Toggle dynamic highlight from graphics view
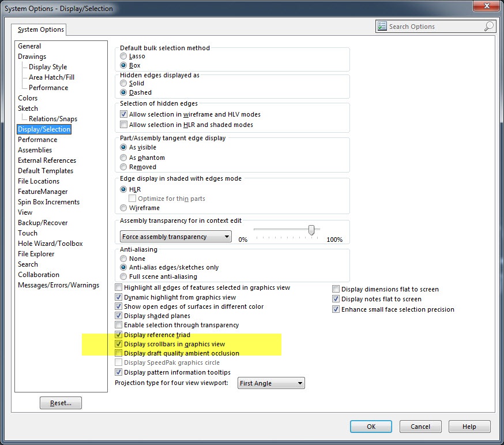Image resolution: width=504 pixels, height=445 pixels. coord(119,297)
